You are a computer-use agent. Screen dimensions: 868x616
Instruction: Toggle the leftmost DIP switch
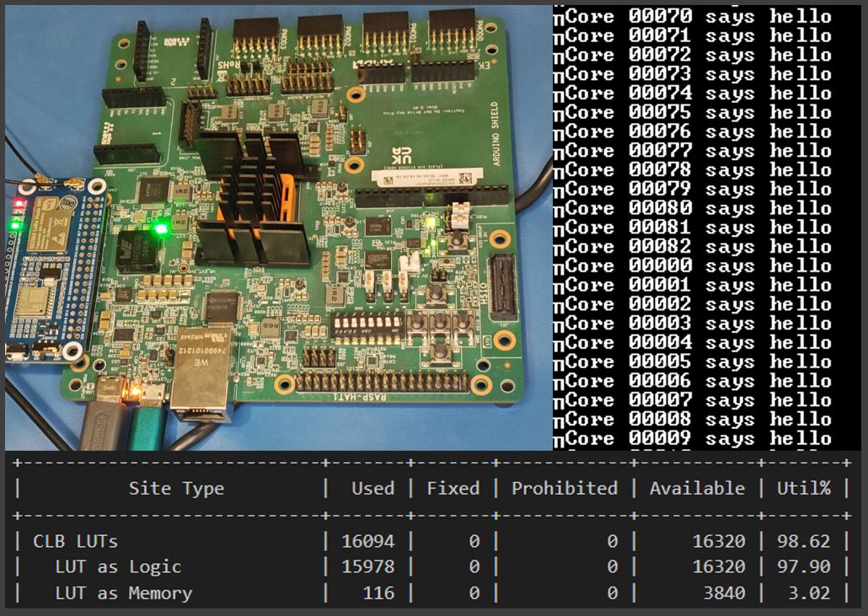coord(340,322)
